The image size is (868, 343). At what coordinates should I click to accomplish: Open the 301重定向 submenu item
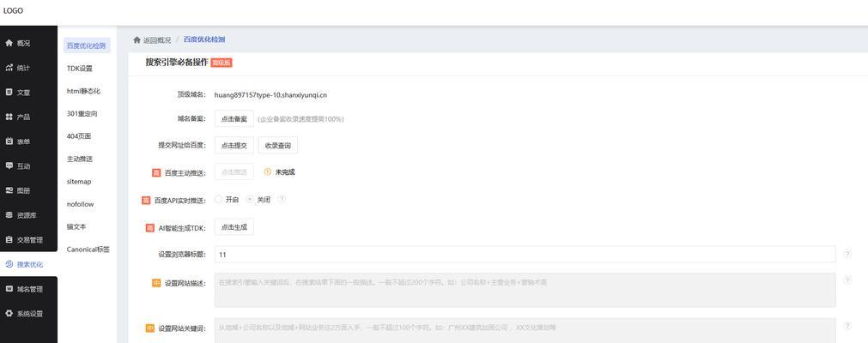(82, 114)
